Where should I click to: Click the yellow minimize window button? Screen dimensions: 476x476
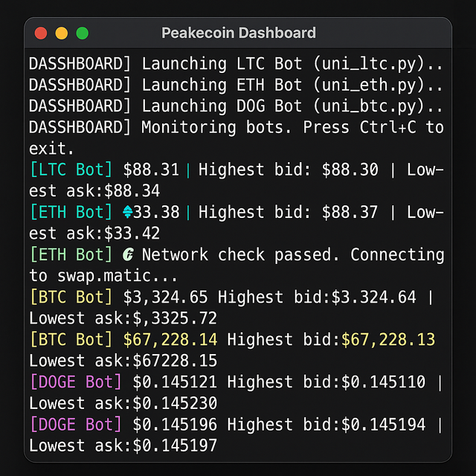click(x=61, y=33)
